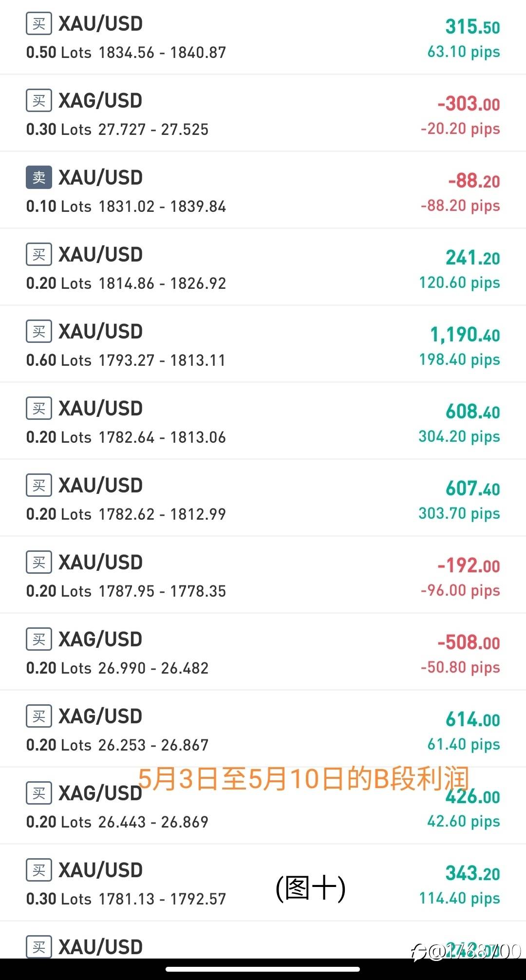
Task: Tap the home indicator bar at bottom
Action: click(263, 969)
